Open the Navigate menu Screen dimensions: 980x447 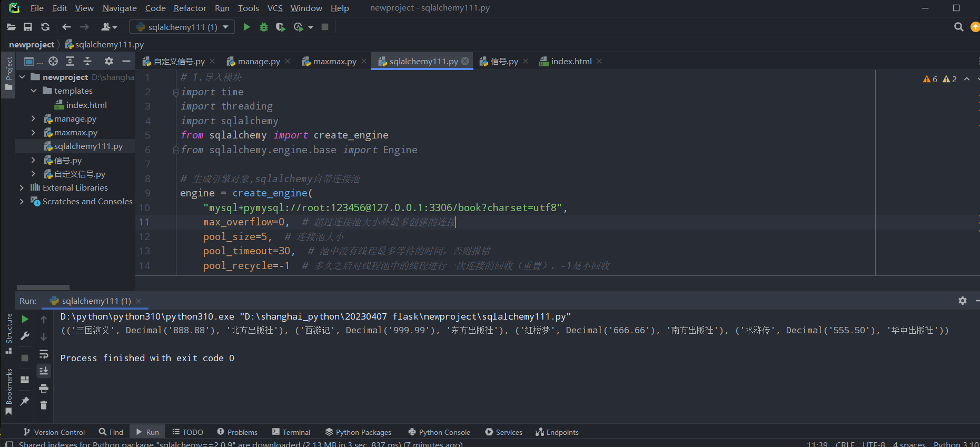coord(120,8)
